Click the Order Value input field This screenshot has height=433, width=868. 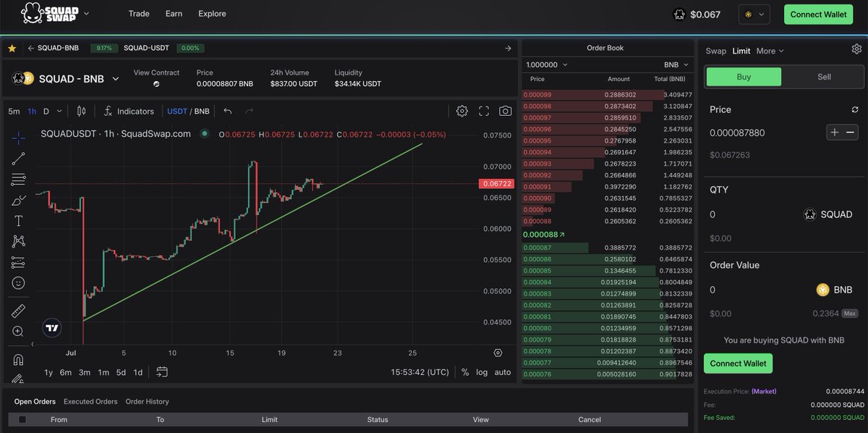[759, 290]
